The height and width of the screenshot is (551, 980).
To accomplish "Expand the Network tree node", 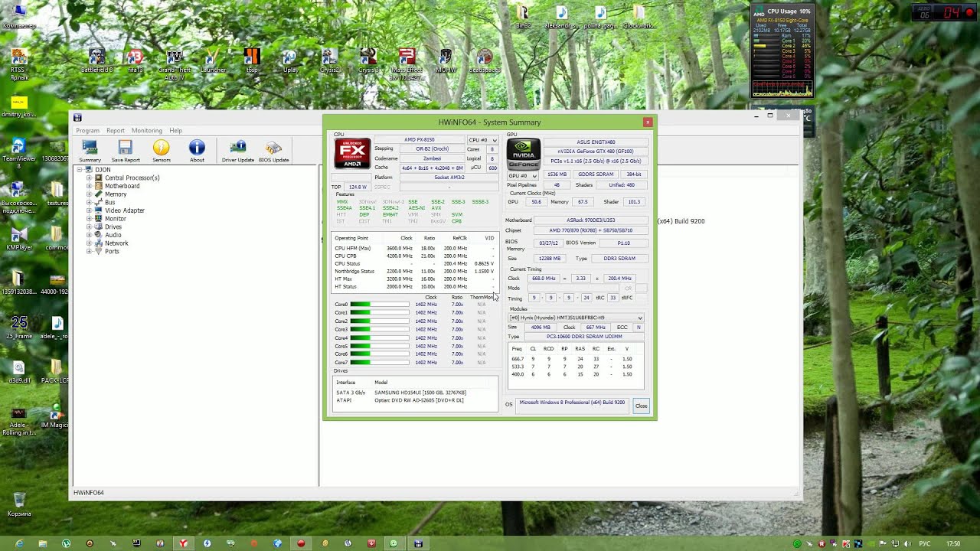I will 89,243.
